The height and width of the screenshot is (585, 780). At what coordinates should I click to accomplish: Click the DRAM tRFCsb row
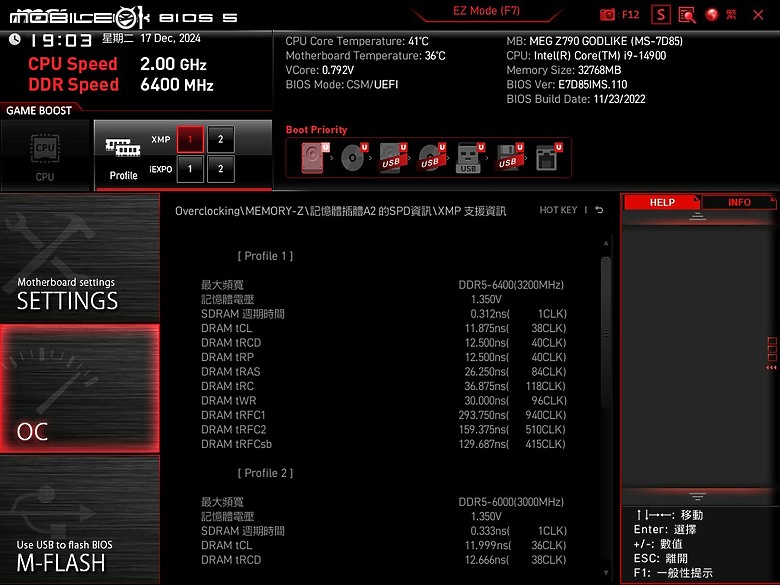pos(384,444)
